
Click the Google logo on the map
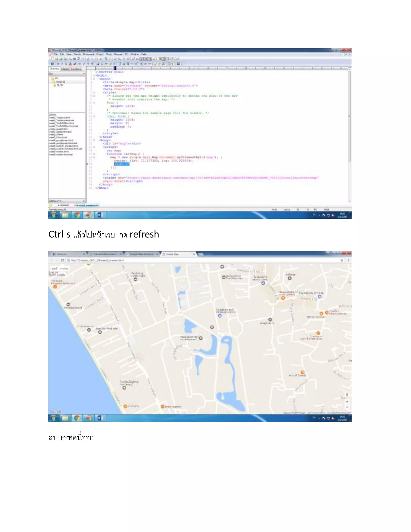click(x=56, y=411)
